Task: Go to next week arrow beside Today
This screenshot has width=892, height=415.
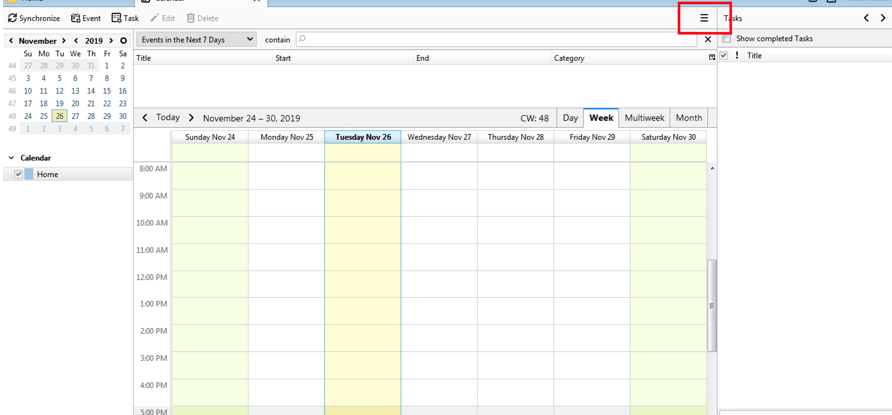Action: pyautogui.click(x=192, y=118)
